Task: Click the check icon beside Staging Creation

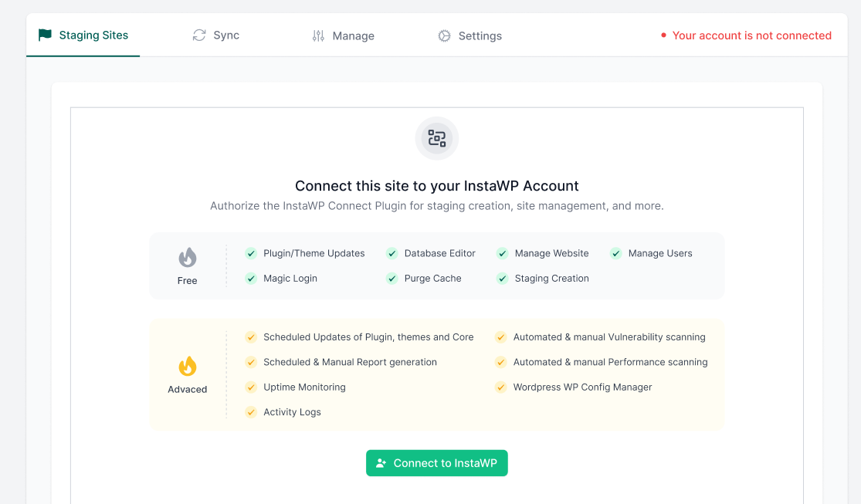Action: (x=503, y=279)
